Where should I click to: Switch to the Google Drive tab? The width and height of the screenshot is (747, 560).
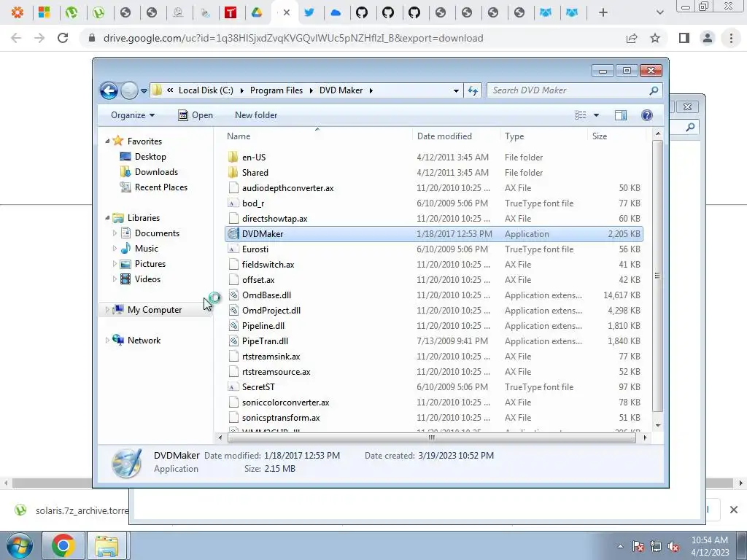[257, 13]
